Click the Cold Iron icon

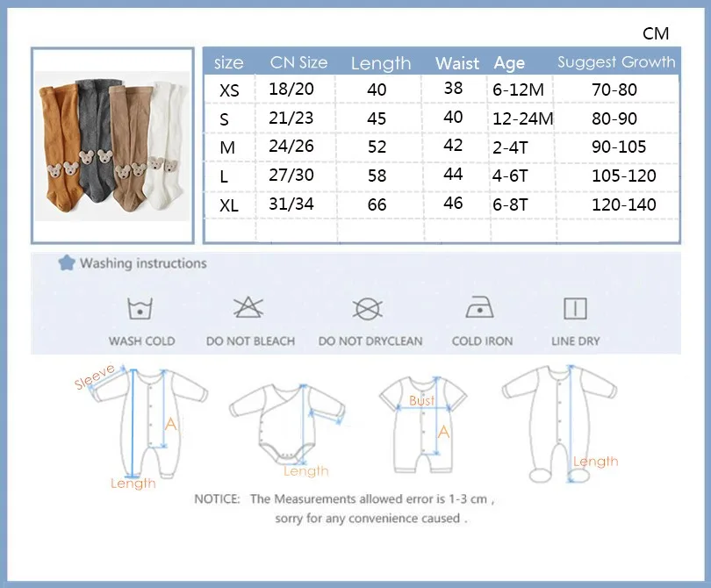(480, 308)
